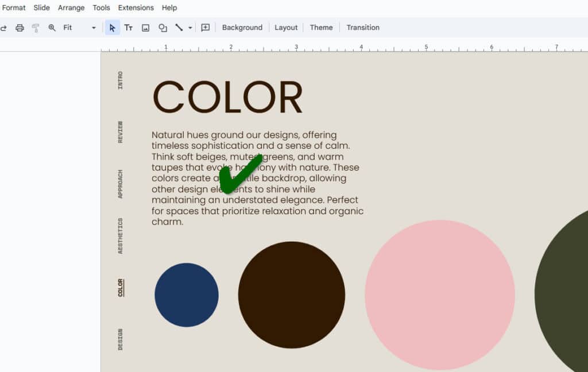Click the DESIGN sidebar label

pos(120,339)
